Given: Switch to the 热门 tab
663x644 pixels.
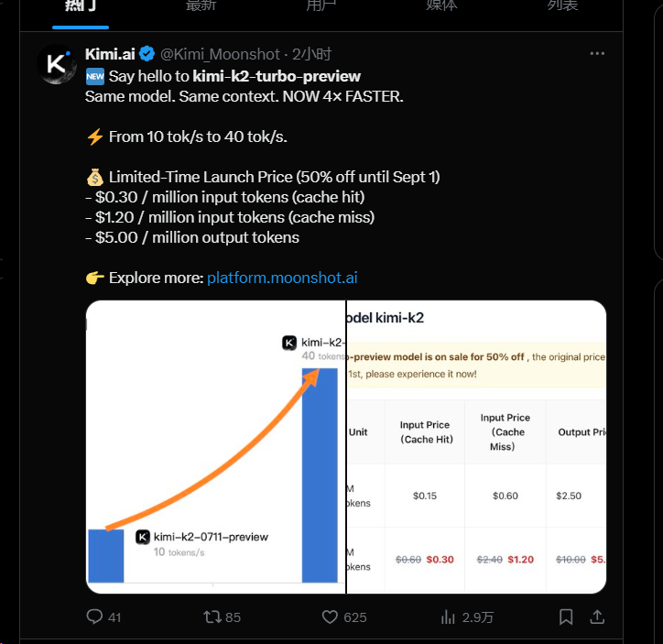Looking at the screenshot, I should (81, 5).
